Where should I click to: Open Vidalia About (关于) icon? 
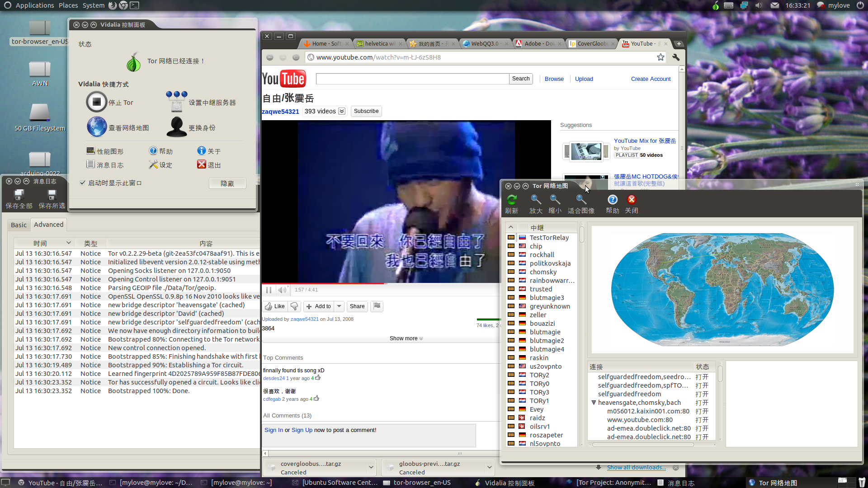202,151
